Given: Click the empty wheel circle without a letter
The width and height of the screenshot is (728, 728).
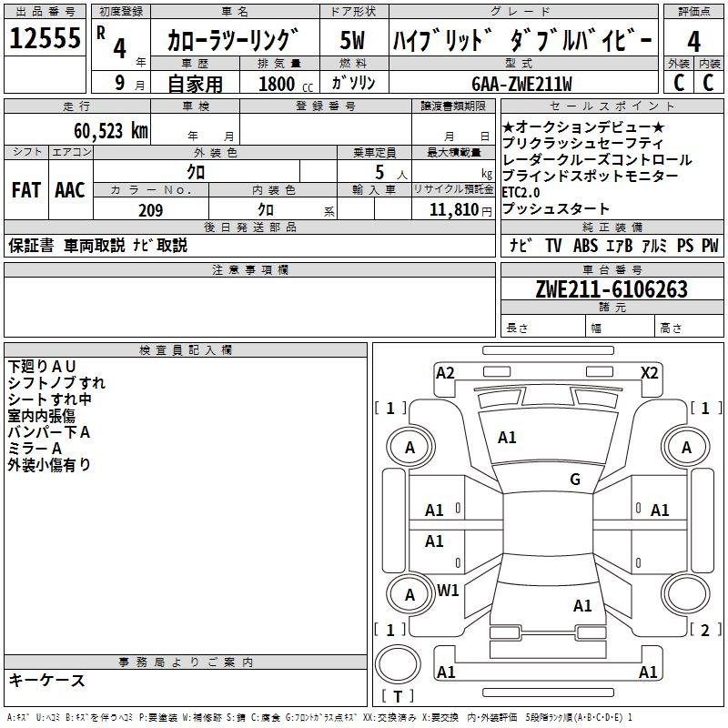Looking at the screenshot, I should pyautogui.click(x=686, y=594).
